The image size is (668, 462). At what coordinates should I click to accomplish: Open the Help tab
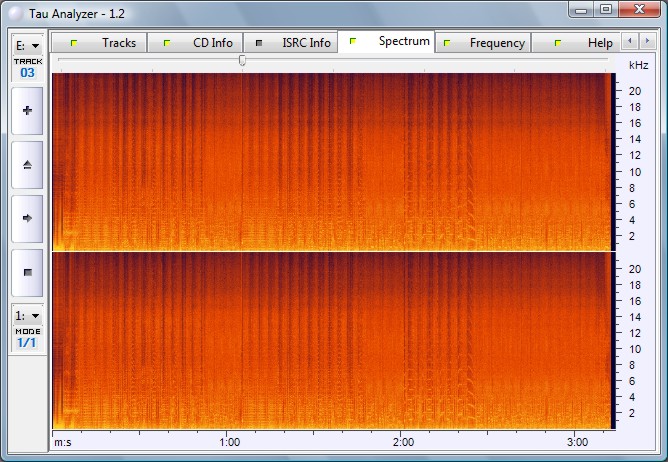pyautogui.click(x=599, y=43)
